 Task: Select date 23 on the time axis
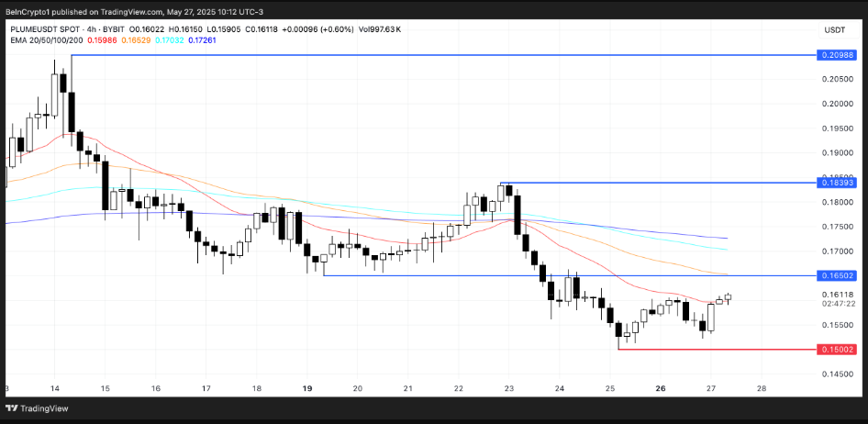508,388
